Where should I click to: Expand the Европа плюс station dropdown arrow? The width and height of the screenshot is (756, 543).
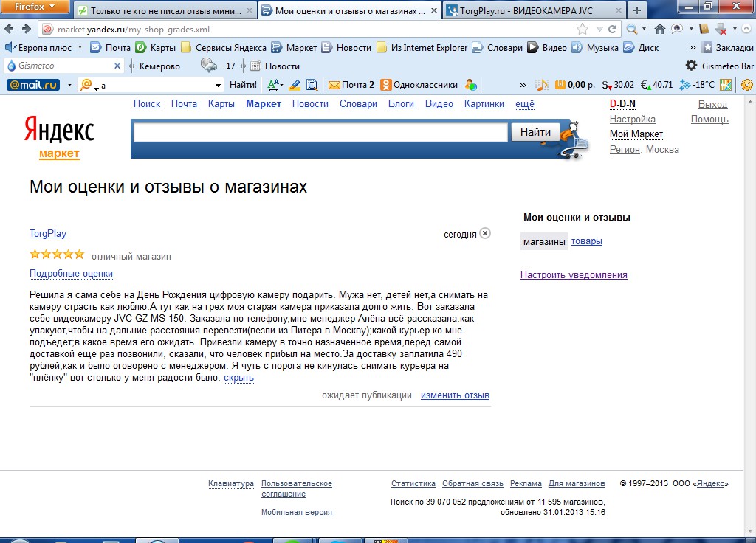pyautogui.click(x=80, y=47)
